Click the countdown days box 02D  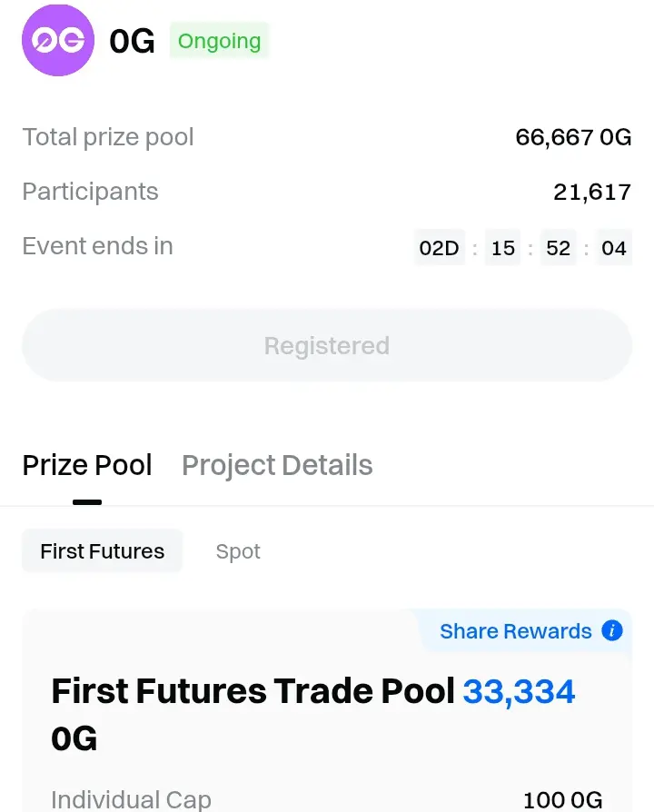click(440, 248)
